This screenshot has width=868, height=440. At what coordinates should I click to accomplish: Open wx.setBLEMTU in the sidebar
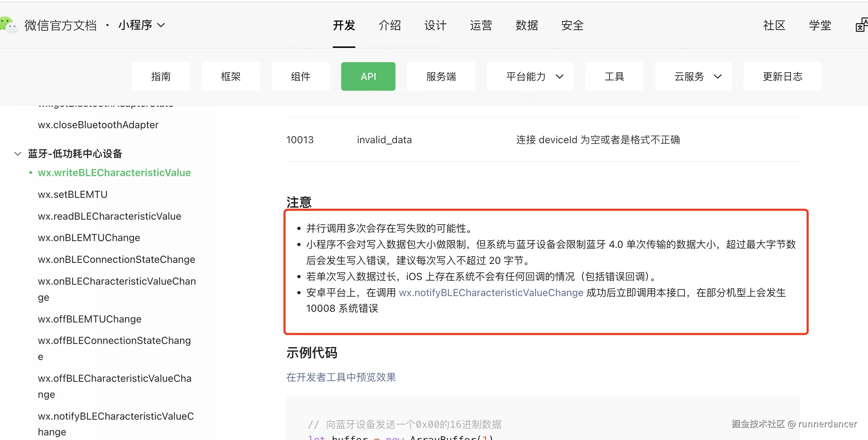[x=72, y=194]
